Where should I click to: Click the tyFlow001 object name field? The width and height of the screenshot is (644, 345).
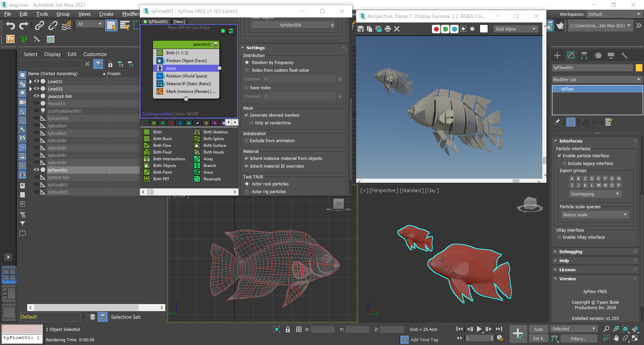pyautogui.click(x=592, y=68)
